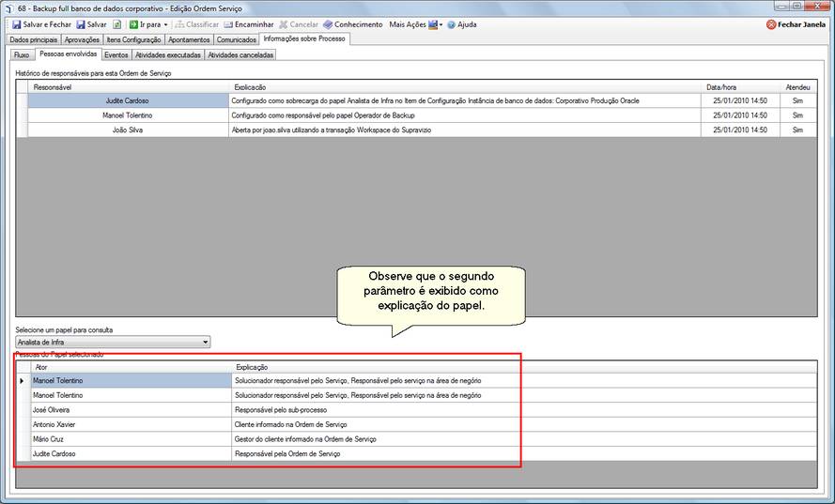
Task: Click the Ajuda help button
Action: pyautogui.click(x=462, y=24)
